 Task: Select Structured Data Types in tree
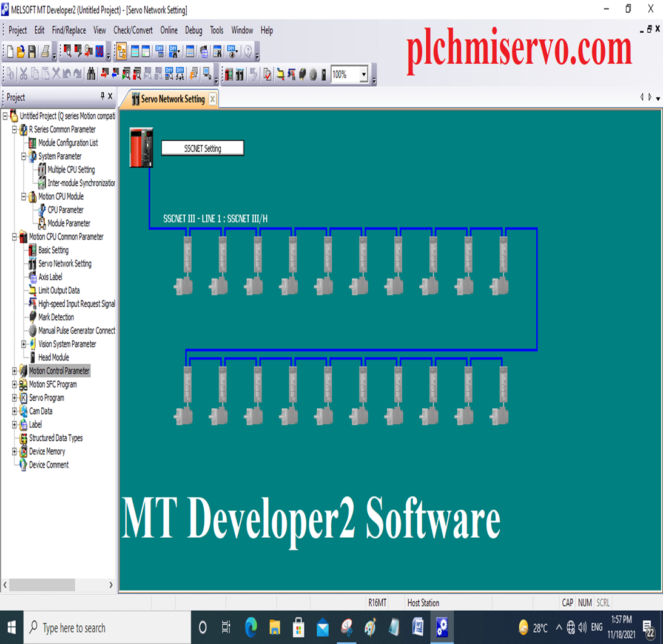[x=56, y=438]
